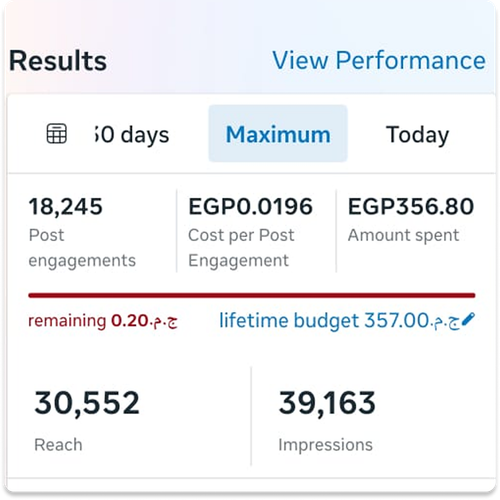Image resolution: width=500 pixels, height=500 pixels.
Task: Click the red budget progress bar
Action: tap(252, 295)
